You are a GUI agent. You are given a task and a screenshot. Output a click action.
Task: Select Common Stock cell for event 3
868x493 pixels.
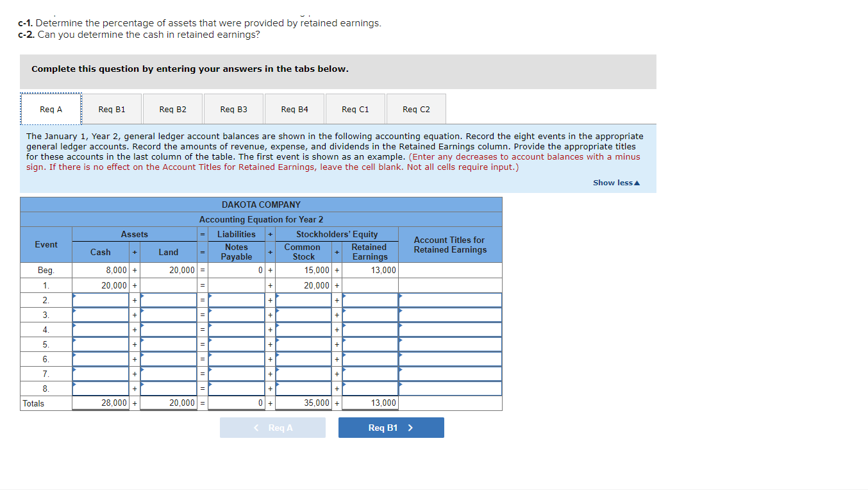click(303, 315)
